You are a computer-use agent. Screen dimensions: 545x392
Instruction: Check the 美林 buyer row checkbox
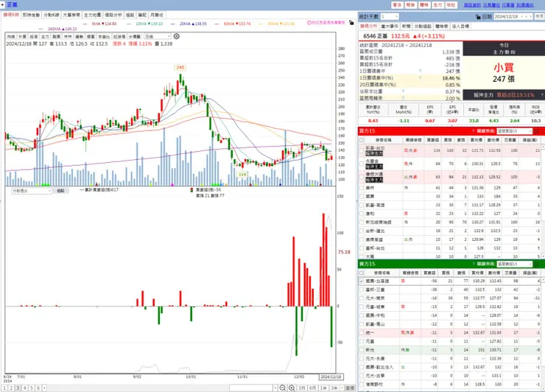click(362, 188)
